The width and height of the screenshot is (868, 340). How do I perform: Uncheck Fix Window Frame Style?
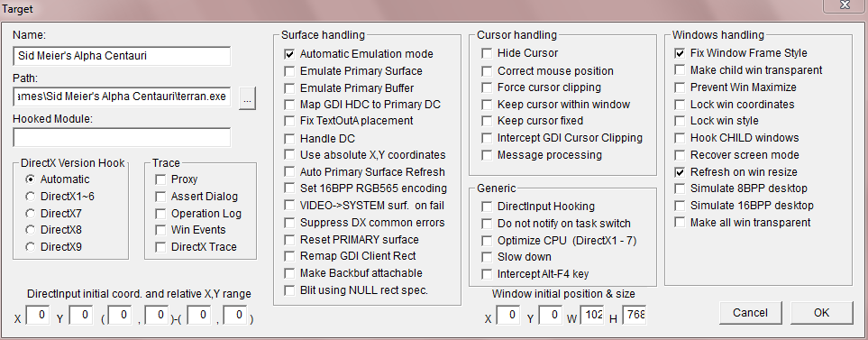[680, 54]
